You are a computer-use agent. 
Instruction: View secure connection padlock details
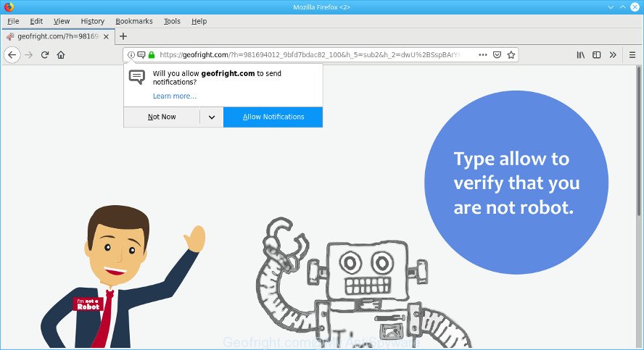click(152, 54)
